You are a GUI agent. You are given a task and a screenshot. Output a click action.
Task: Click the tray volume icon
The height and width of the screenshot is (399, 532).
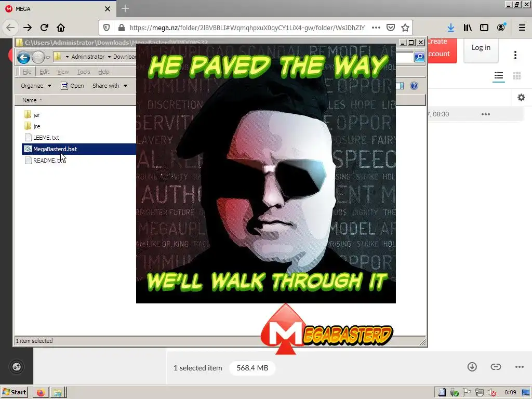point(491,393)
